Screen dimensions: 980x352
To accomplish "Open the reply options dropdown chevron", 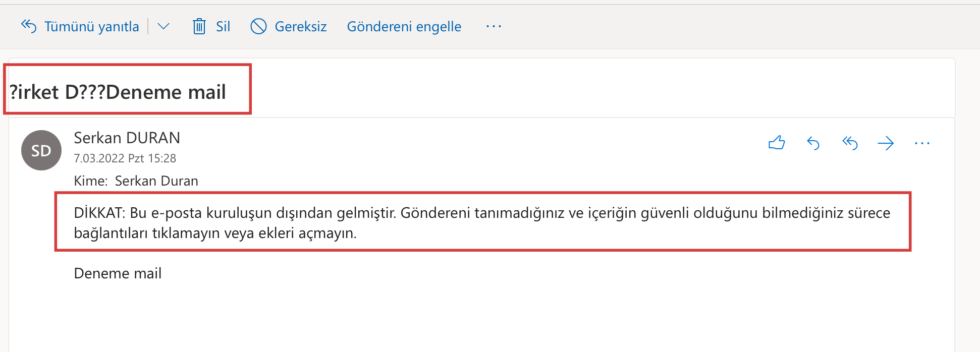I will 163,26.
